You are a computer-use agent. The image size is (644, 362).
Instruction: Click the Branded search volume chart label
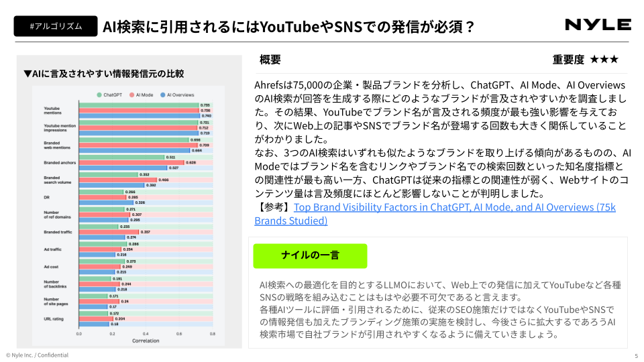click(x=58, y=180)
